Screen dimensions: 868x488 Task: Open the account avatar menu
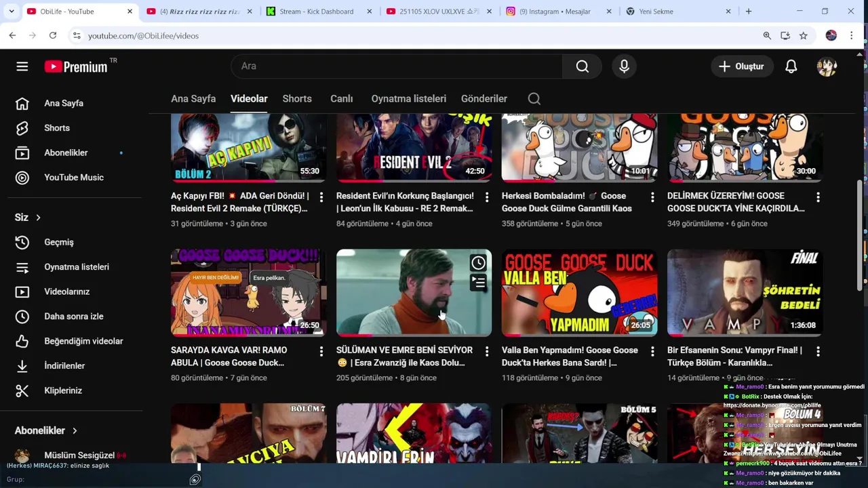[x=827, y=66]
